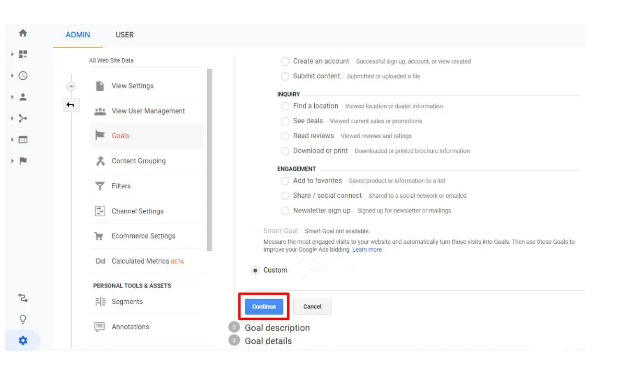This screenshot has width=637, height=380.
Task: Click the Filters funnel icon
Action: click(x=100, y=186)
